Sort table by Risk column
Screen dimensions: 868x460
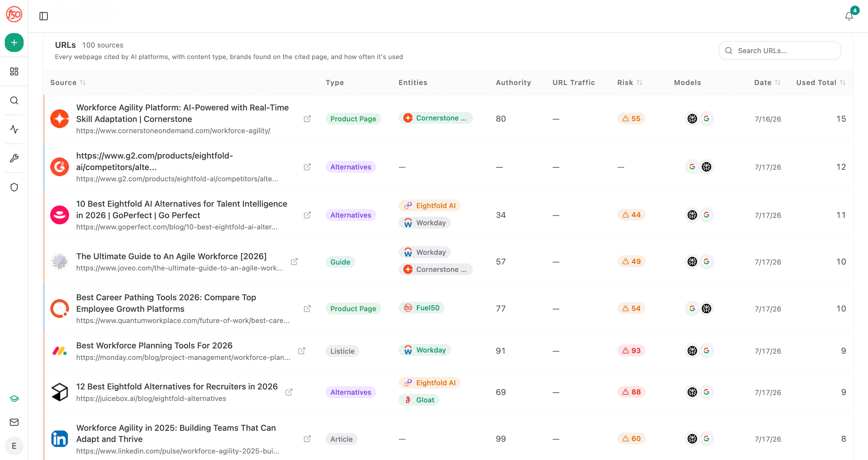630,83
